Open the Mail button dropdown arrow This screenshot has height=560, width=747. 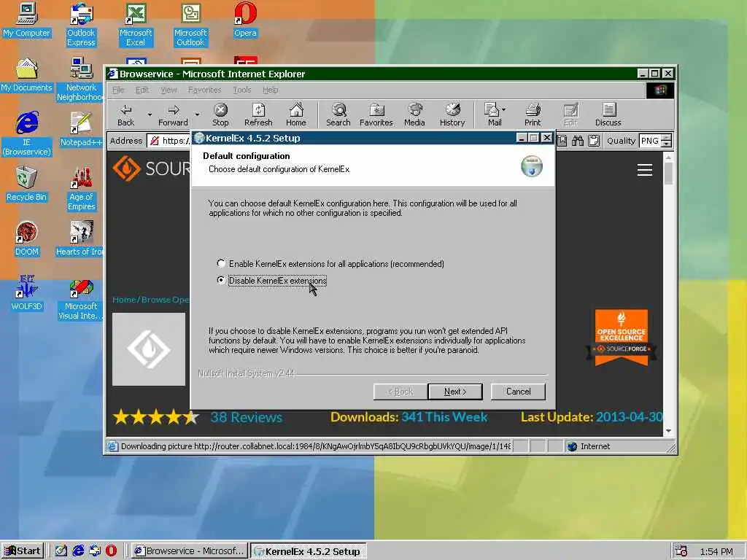tap(504, 109)
